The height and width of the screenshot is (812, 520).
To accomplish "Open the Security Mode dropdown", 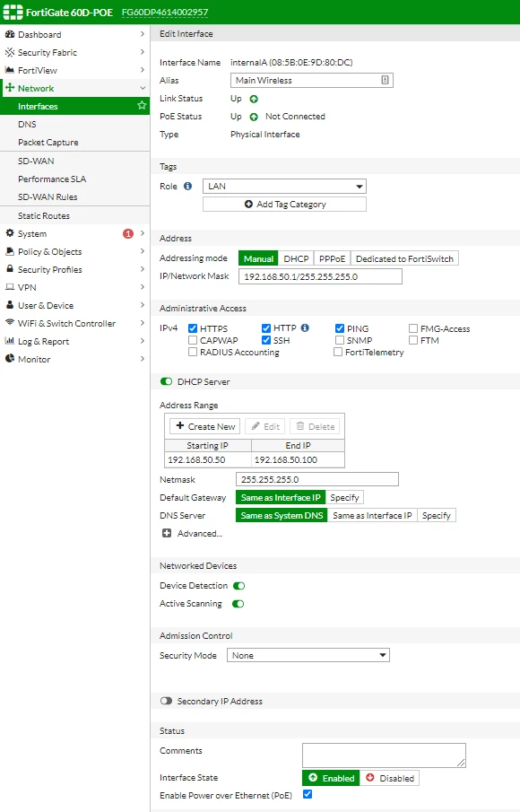I will click(x=308, y=655).
